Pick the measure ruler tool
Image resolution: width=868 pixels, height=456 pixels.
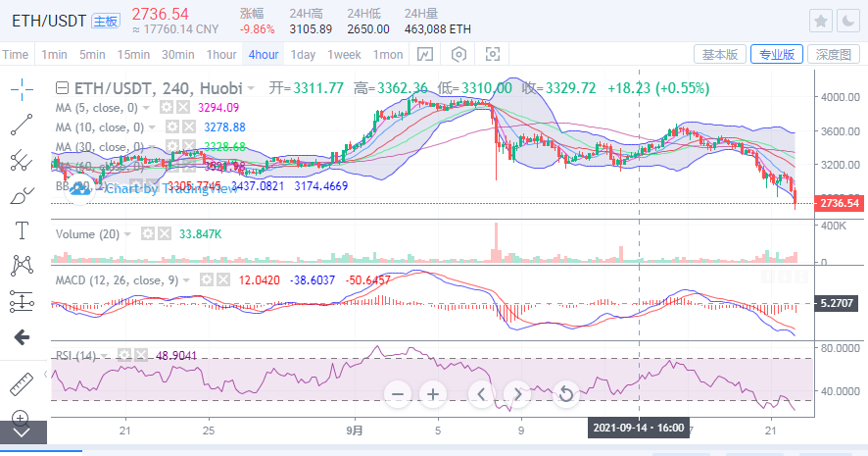coord(22,384)
